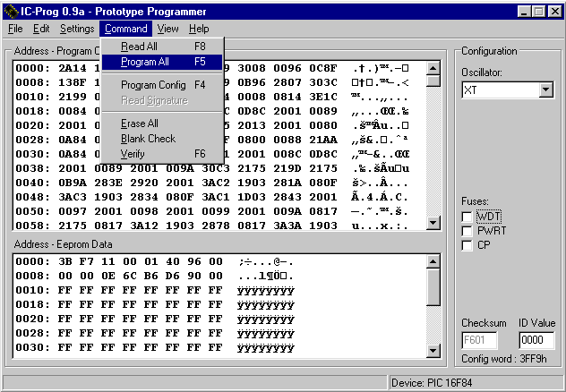Maximize the IC-Prog window
Viewport: 566px width, 392px height.
pyautogui.click(x=538, y=12)
